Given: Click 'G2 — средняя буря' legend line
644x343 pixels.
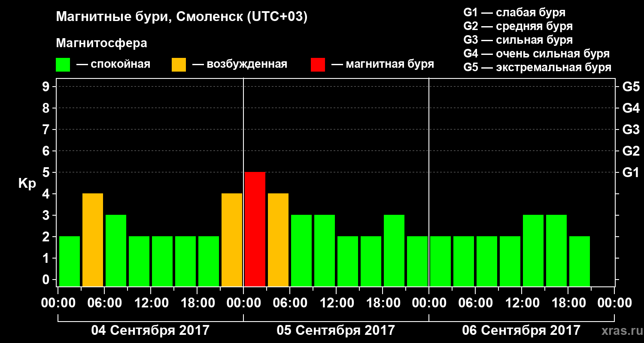Looking at the screenshot, I should tap(518, 26).
